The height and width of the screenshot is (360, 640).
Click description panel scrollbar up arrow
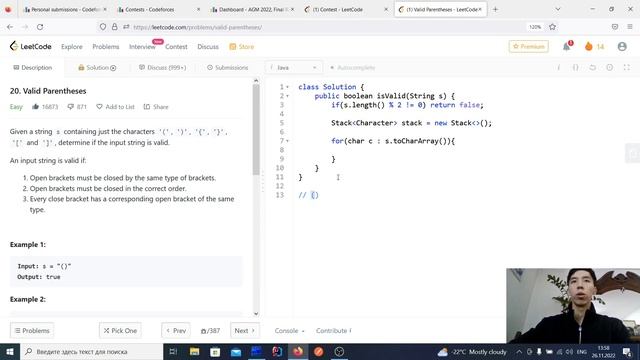click(x=256, y=81)
